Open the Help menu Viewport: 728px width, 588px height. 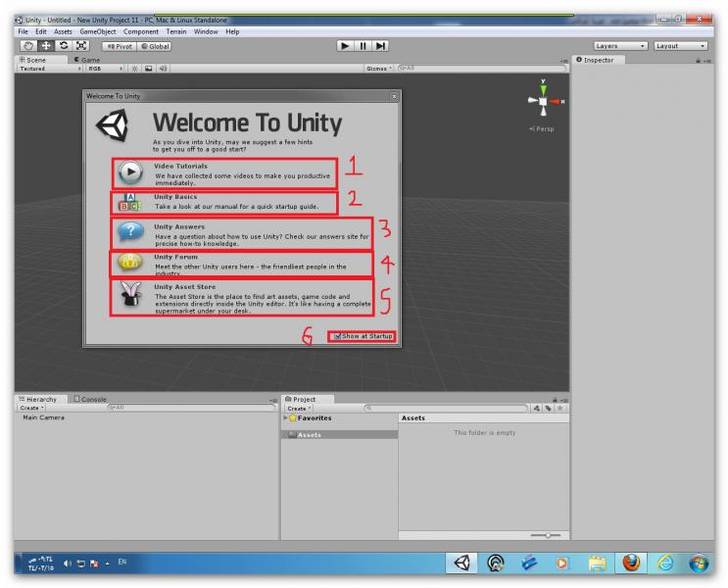(x=232, y=31)
